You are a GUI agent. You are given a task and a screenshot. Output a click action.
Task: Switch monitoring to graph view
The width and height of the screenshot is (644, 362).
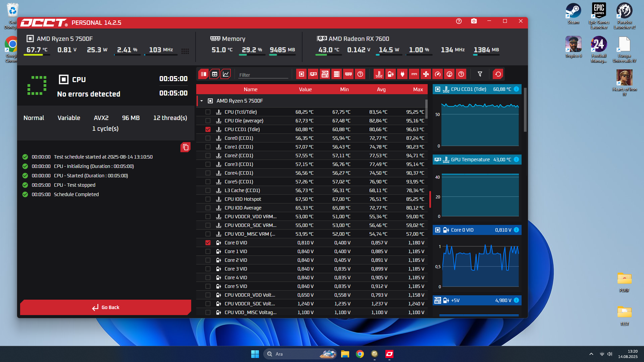[x=226, y=74]
